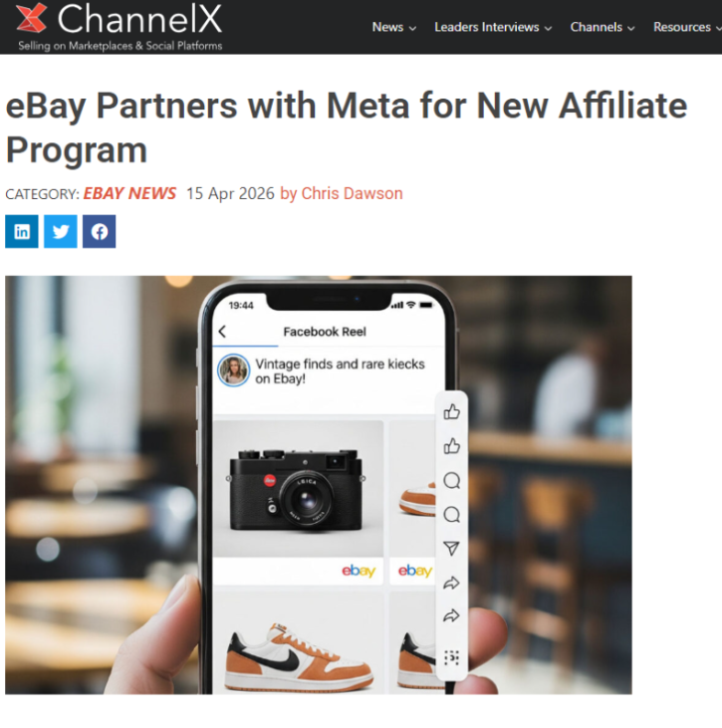
Task: Click the reel poster's profile avatar
Action: (x=234, y=370)
